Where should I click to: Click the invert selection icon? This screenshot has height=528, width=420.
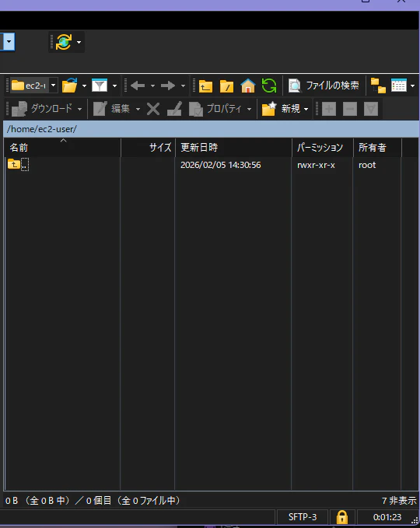pos(371,109)
